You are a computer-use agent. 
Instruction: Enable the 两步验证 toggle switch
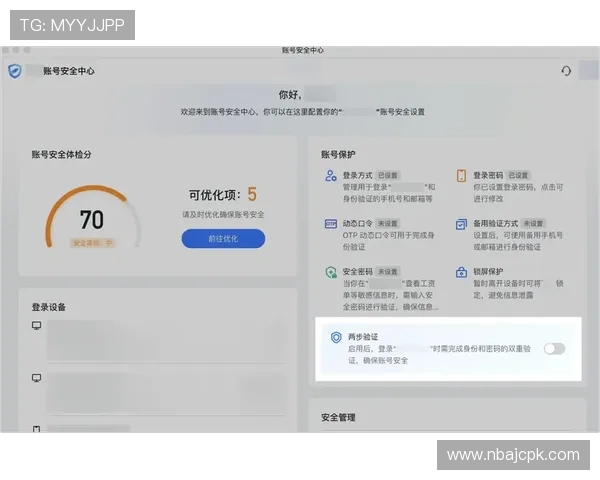click(x=554, y=349)
